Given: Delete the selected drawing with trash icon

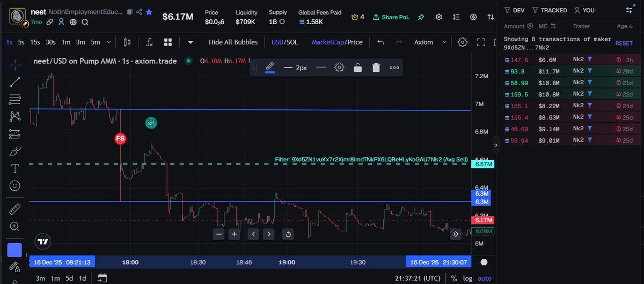Looking at the screenshot, I should point(376,68).
